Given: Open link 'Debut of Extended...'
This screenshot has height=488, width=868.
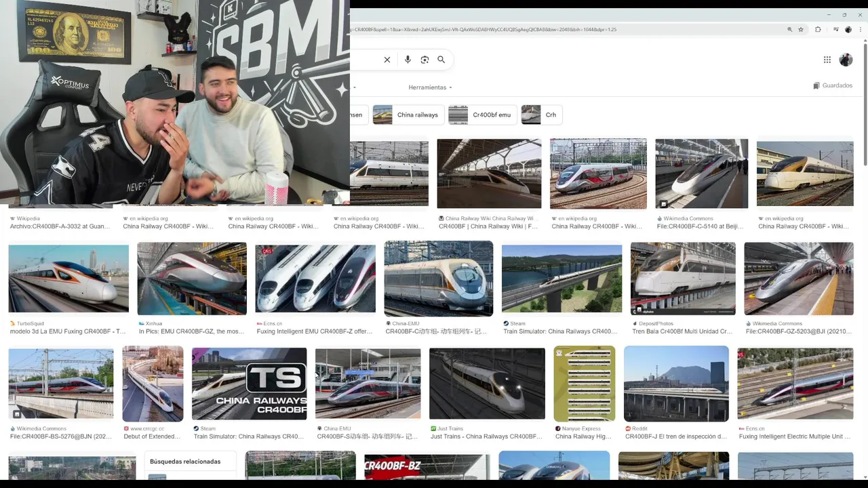Looking at the screenshot, I should pyautogui.click(x=152, y=436).
